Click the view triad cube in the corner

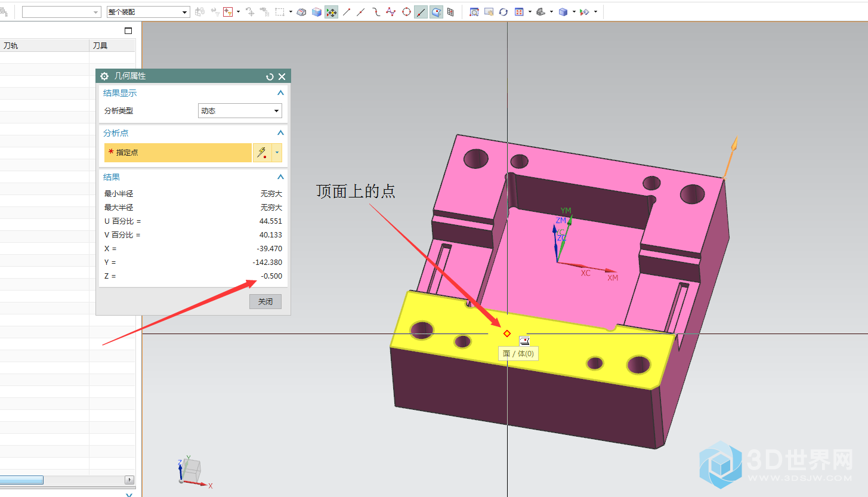191,471
